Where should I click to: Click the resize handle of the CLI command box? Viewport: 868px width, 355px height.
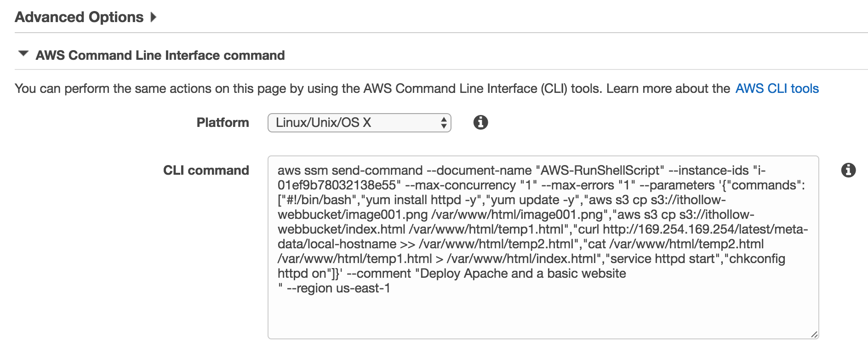[814, 335]
